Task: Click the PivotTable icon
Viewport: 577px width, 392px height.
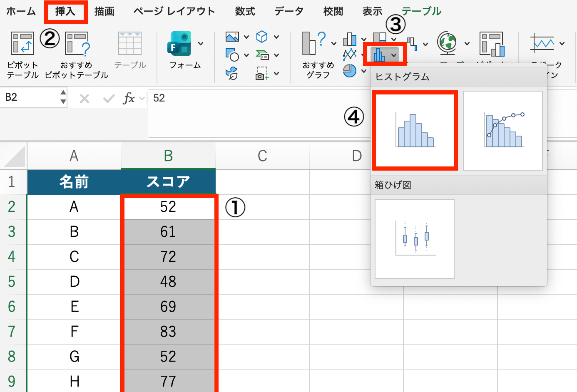Action: coord(22,43)
